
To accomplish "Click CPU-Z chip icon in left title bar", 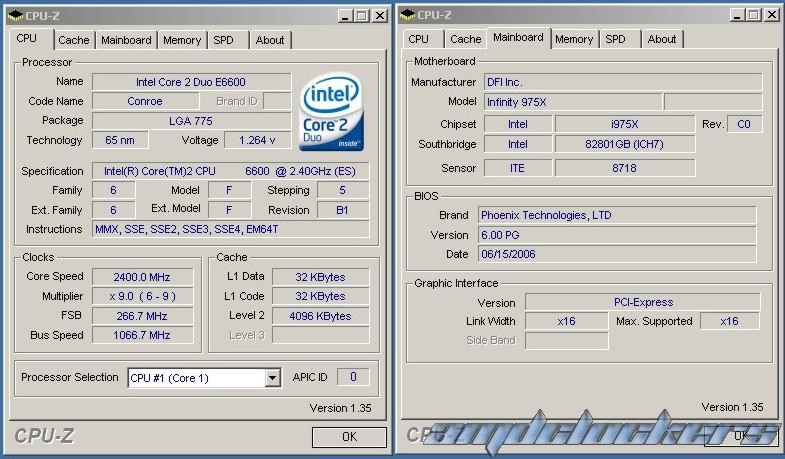I will pos(16,15).
